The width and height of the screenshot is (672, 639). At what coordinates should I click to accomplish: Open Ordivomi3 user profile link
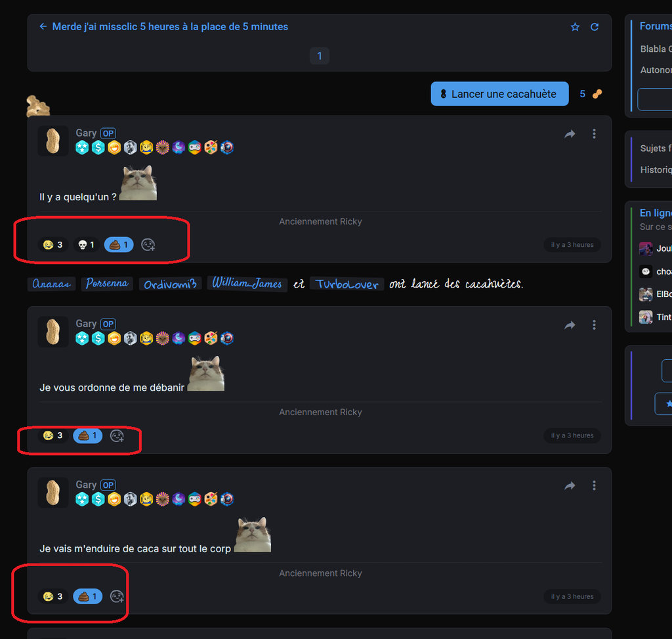click(x=170, y=284)
